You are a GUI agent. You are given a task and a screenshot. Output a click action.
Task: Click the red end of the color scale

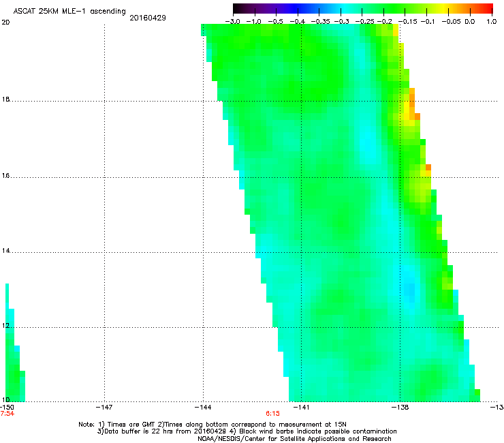(x=487, y=8)
